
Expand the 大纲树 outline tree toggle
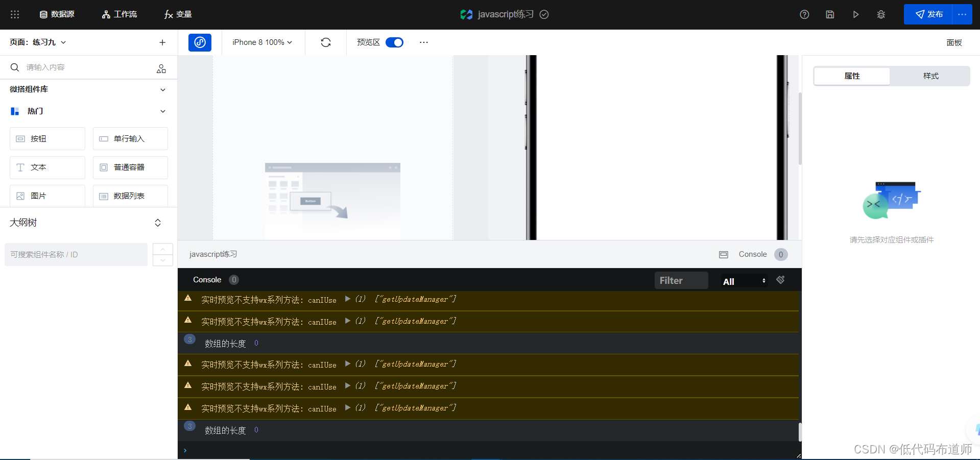(x=158, y=223)
